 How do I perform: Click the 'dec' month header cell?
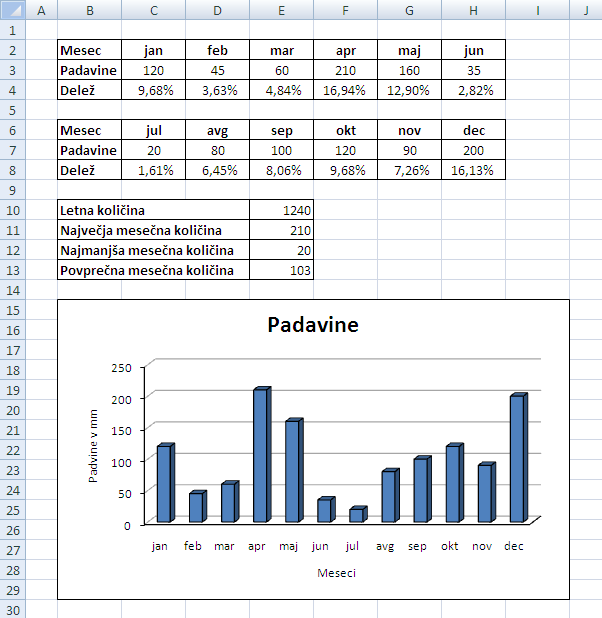[x=474, y=130]
